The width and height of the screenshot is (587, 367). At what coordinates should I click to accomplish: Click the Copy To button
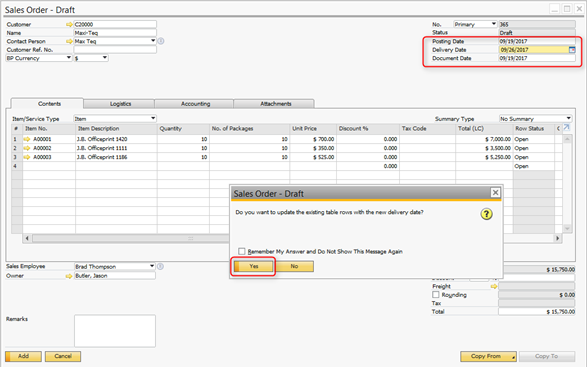coord(547,356)
